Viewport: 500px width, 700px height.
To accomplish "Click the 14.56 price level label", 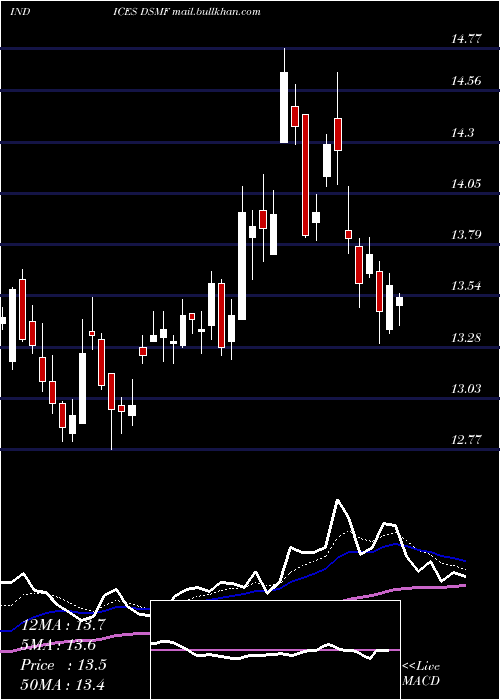I will [466, 81].
